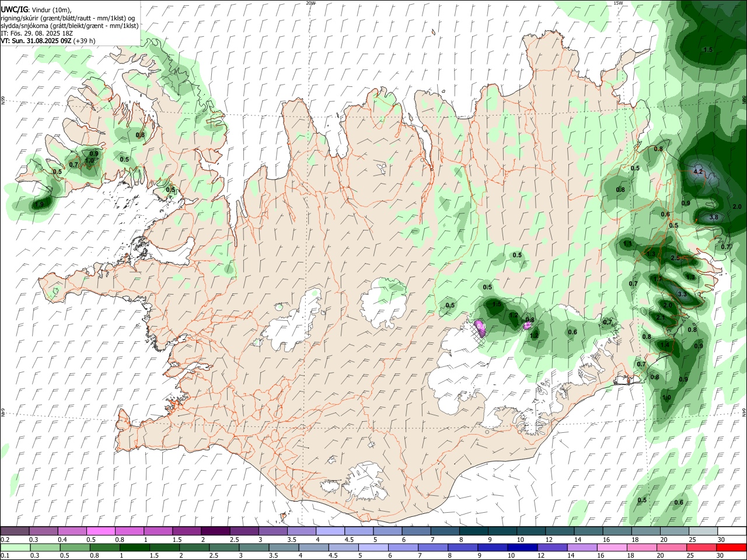Select the pale green 0.1 rain legend swatch
Image resolution: width=747 pixels, height=560 pixels.
pyautogui.click(x=15, y=547)
